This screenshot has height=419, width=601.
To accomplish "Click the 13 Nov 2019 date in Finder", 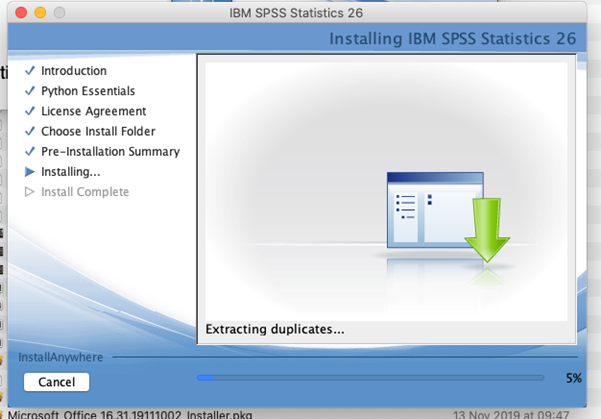I will pos(511,414).
